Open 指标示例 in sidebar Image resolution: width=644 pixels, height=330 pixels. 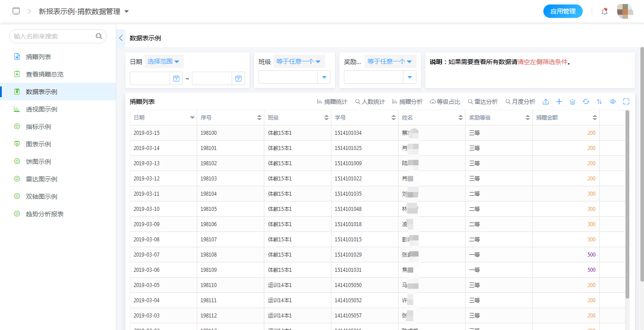click(x=58, y=127)
